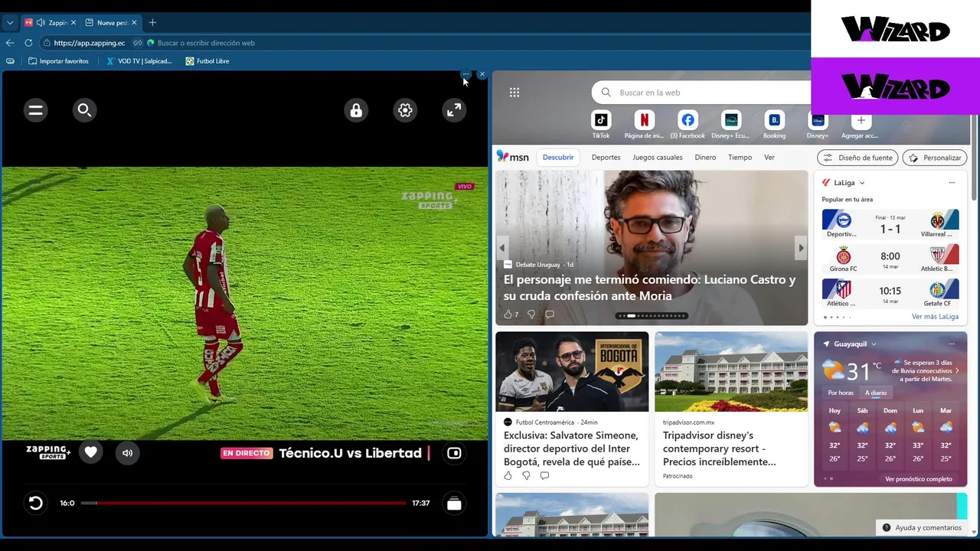
Task: Select the Deportes tab
Action: point(606,157)
